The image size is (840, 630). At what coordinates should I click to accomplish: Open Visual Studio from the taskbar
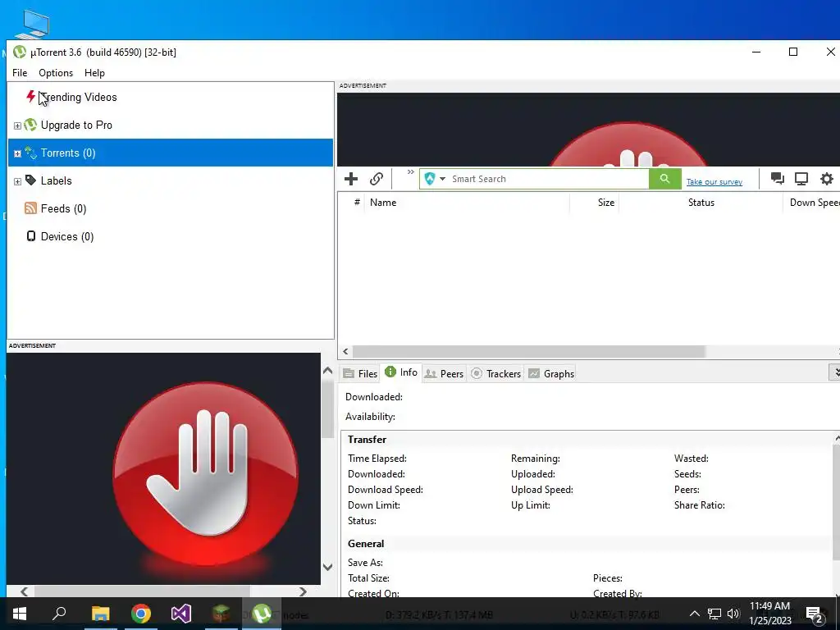point(181,614)
